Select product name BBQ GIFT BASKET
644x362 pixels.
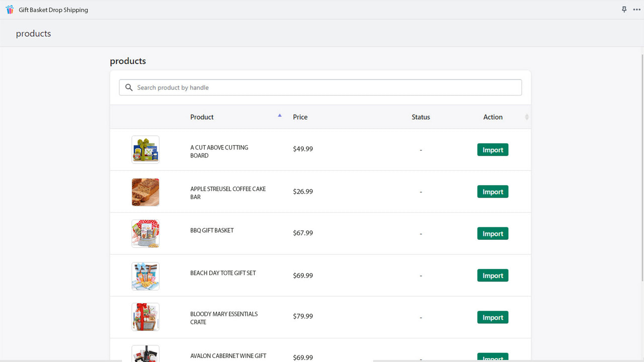click(x=212, y=230)
